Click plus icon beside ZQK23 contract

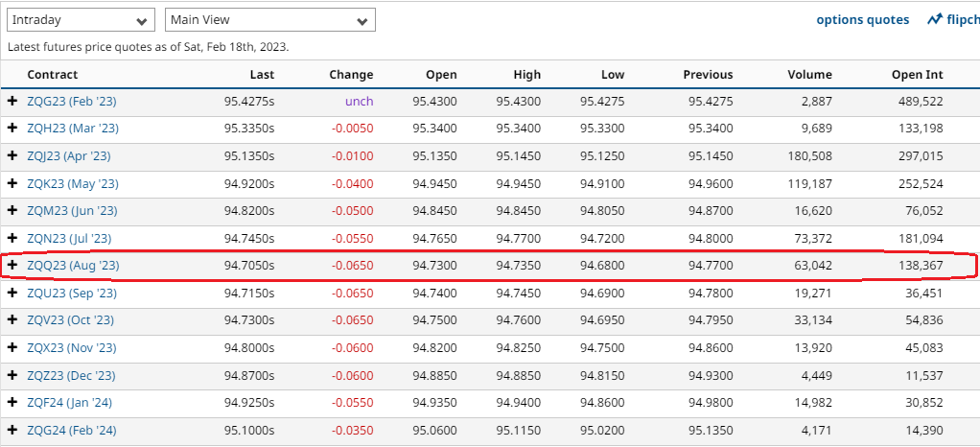click(12, 183)
